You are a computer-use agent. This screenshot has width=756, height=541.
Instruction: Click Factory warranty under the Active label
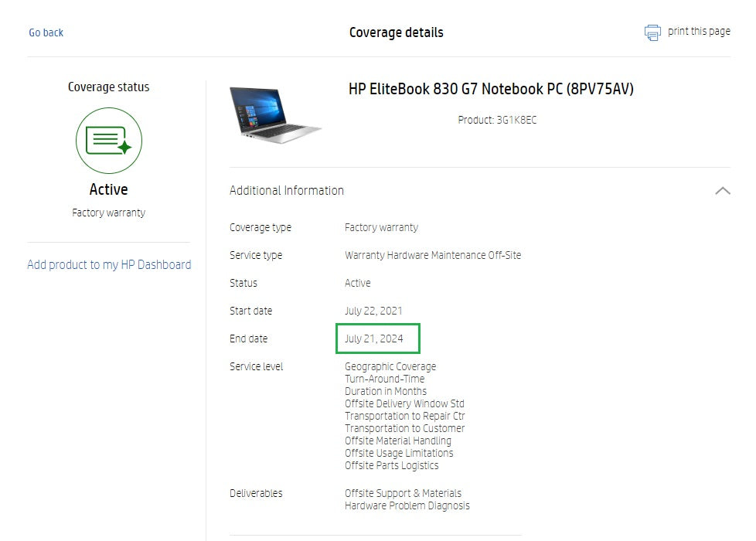(x=108, y=213)
